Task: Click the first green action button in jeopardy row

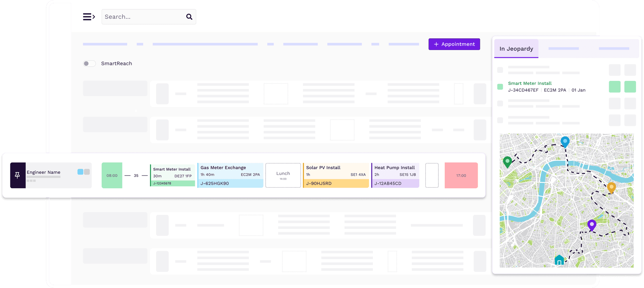Action: 614,87
